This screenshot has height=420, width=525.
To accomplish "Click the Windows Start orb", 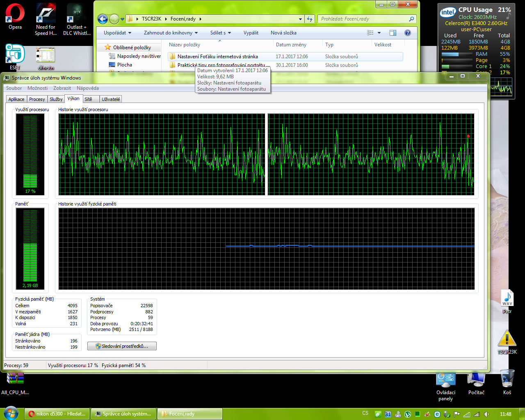I will pos(11,413).
